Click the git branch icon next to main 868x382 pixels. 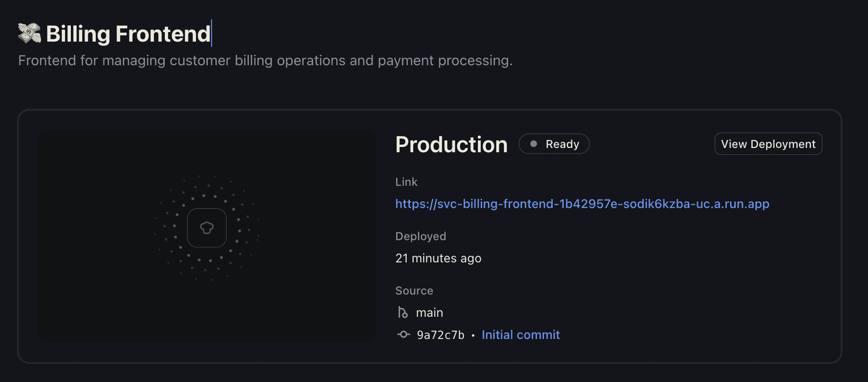403,313
